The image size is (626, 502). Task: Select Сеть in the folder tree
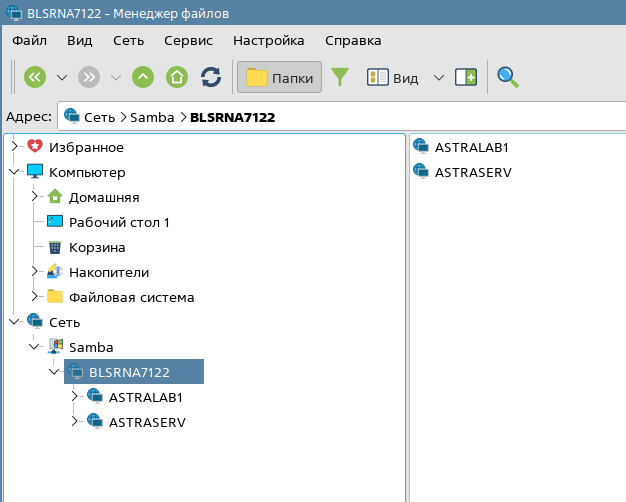(x=64, y=323)
